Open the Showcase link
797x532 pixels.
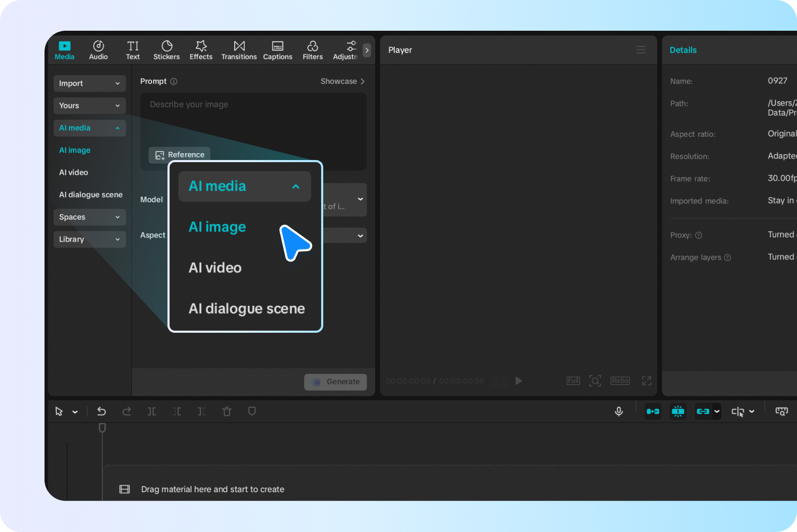click(x=342, y=81)
